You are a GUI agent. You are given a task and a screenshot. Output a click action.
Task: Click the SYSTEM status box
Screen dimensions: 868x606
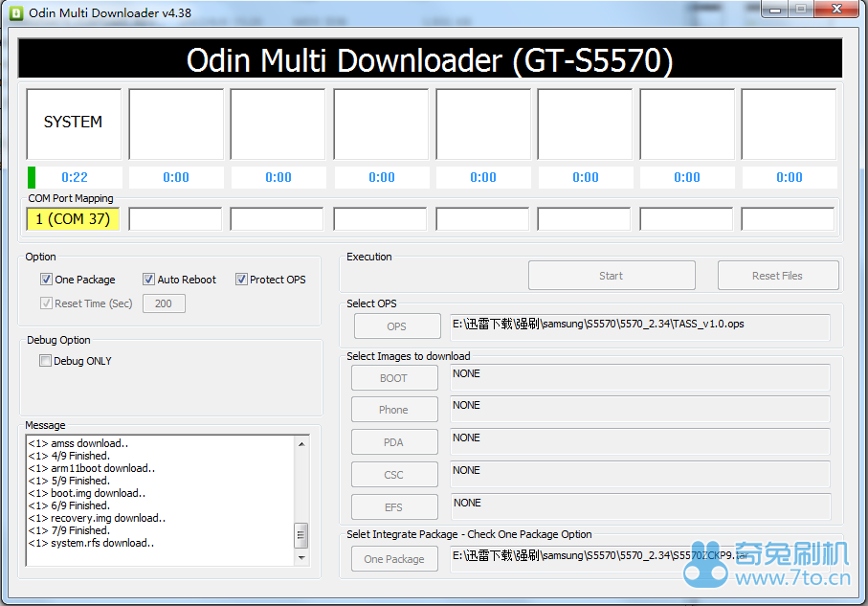pos(74,124)
